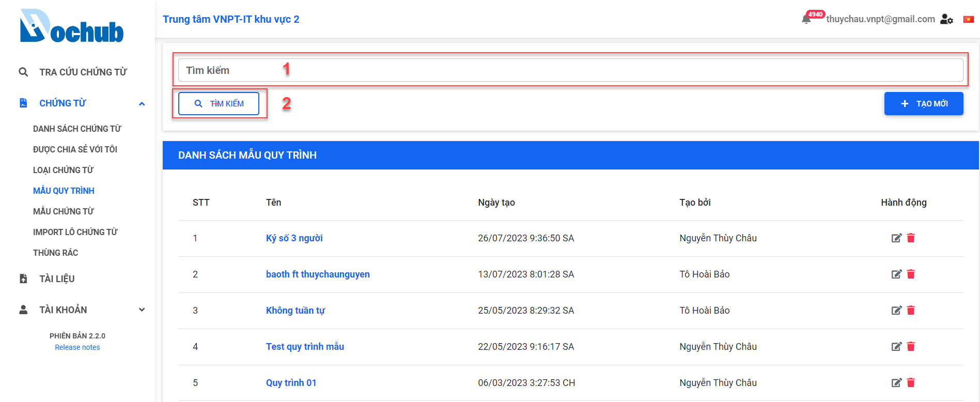Click the Tra cứu chứng từ search icon
The image size is (980, 402).
[x=23, y=72]
